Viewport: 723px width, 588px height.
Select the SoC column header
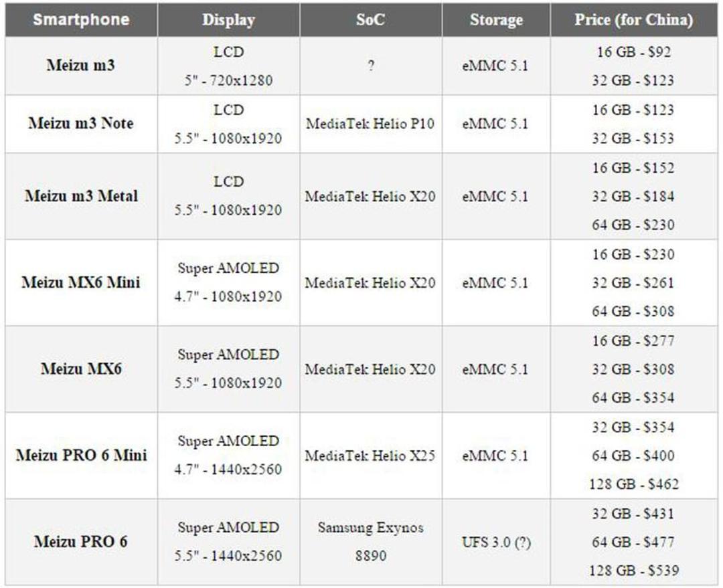[x=371, y=20]
